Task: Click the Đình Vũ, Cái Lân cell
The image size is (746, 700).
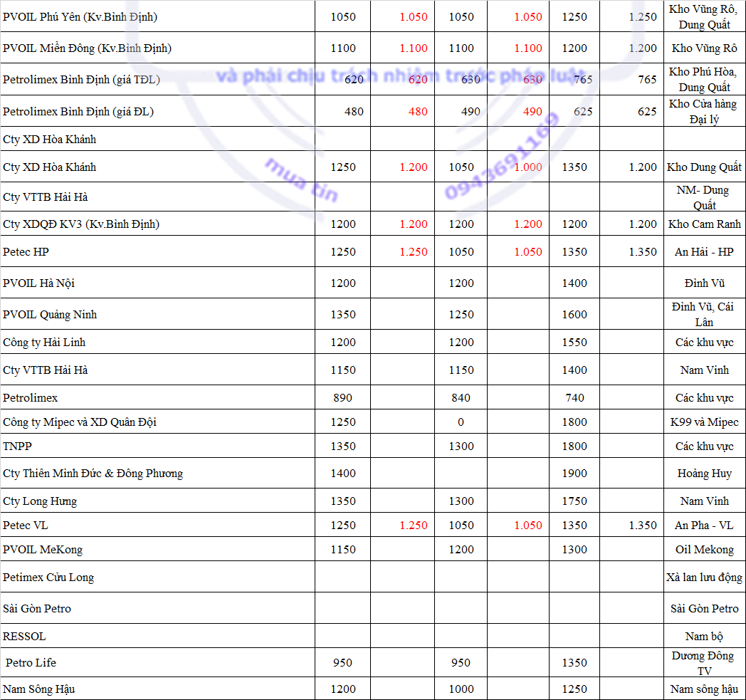Action: [x=704, y=314]
